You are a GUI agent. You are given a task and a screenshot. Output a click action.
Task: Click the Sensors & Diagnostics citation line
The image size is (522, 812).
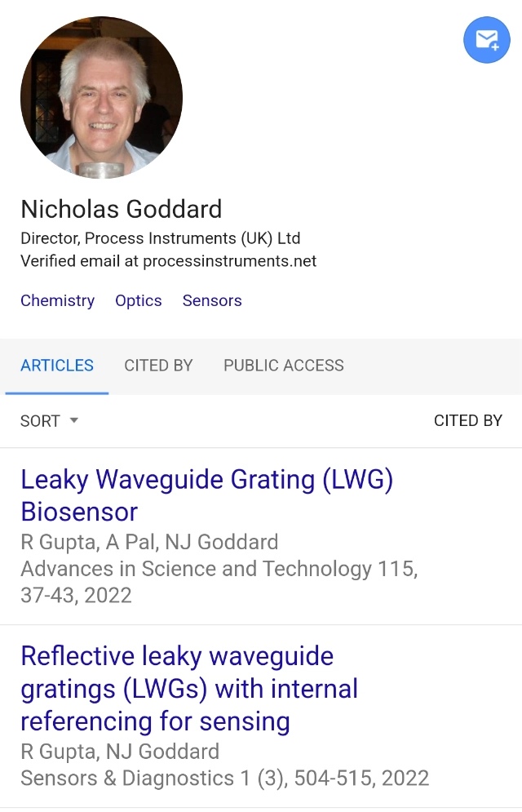[x=224, y=778]
